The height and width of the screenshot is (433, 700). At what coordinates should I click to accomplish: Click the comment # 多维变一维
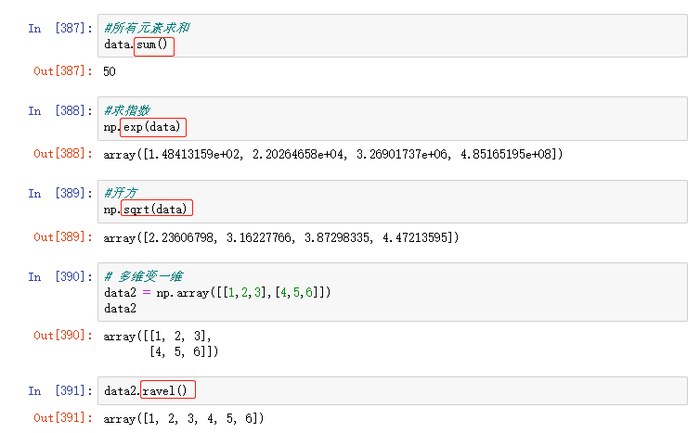pos(144,276)
